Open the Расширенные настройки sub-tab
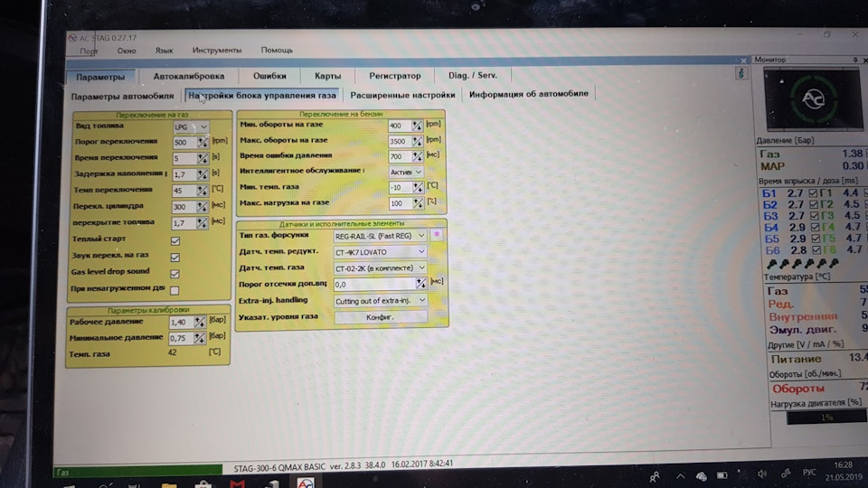 [402, 95]
